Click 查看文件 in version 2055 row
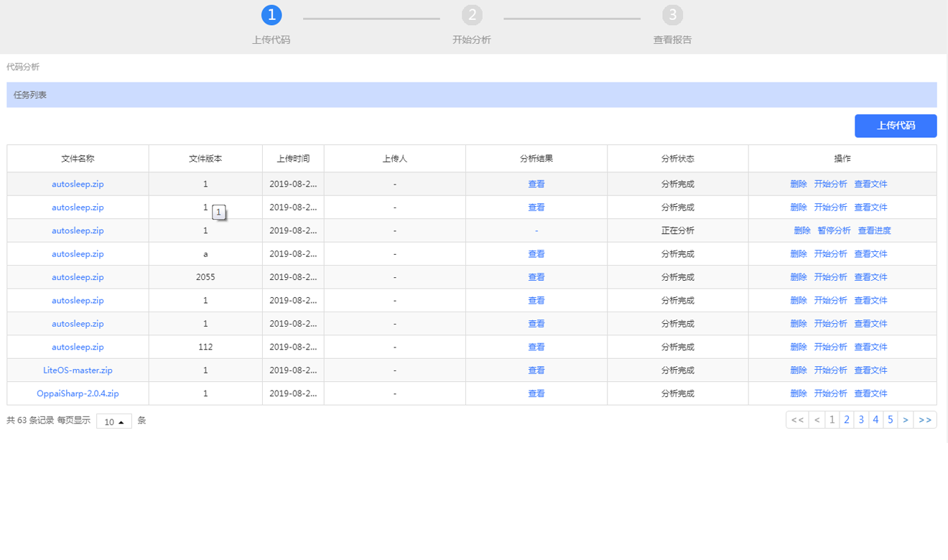Screen dimensions: 948x560 870,277
